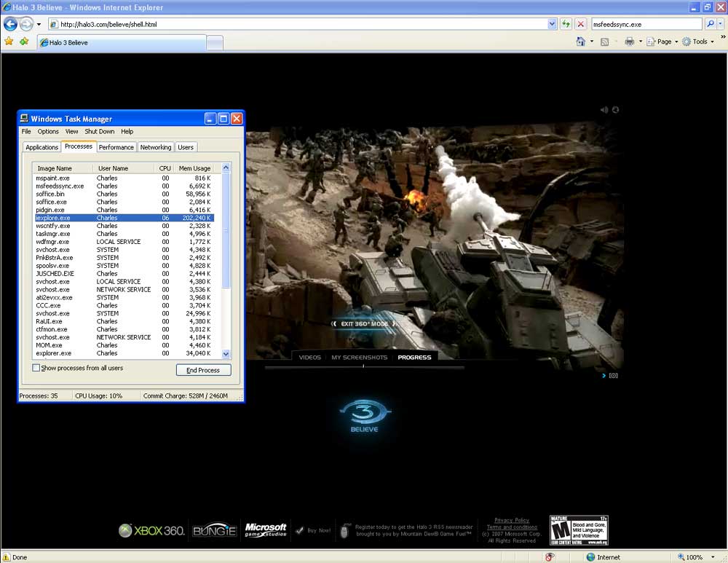Click the progress timeline slider marker
Image resolution: width=728 pixels, height=563 pixels.
[x=363, y=366]
